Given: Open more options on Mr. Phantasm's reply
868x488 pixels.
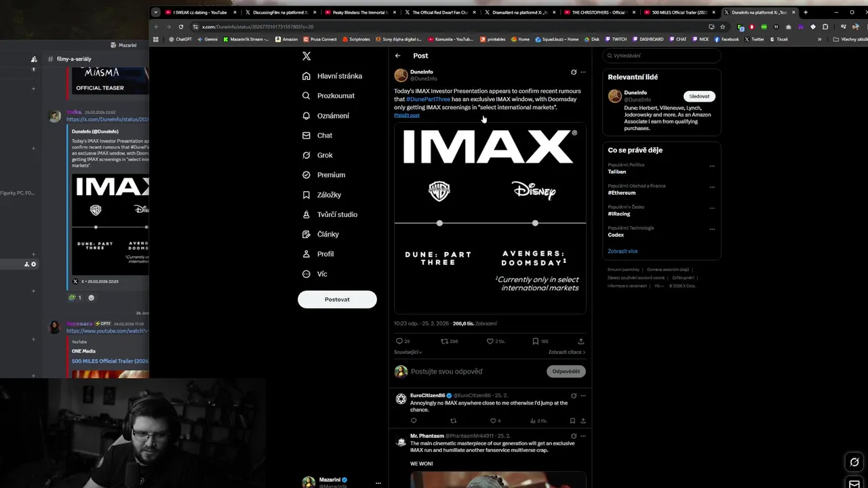Looking at the screenshot, I should point(583,436).
